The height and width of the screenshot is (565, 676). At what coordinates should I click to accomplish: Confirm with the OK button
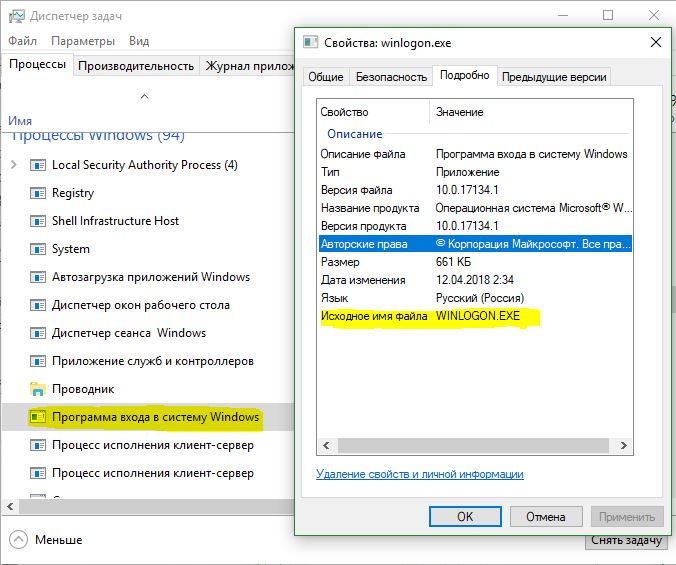point(465,516)
